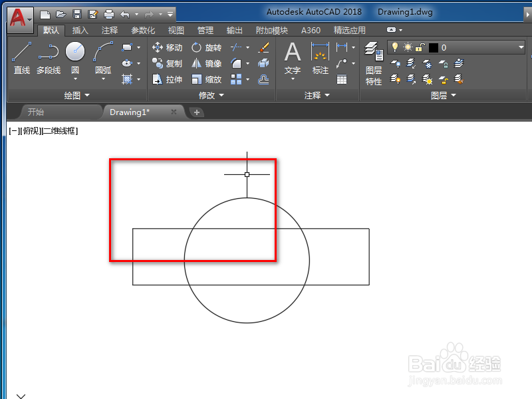The height and width of the screenshot is (399, 532).
Task: Click the Layer Off icon
Action: pyautogui.click(x=395, y=63)
